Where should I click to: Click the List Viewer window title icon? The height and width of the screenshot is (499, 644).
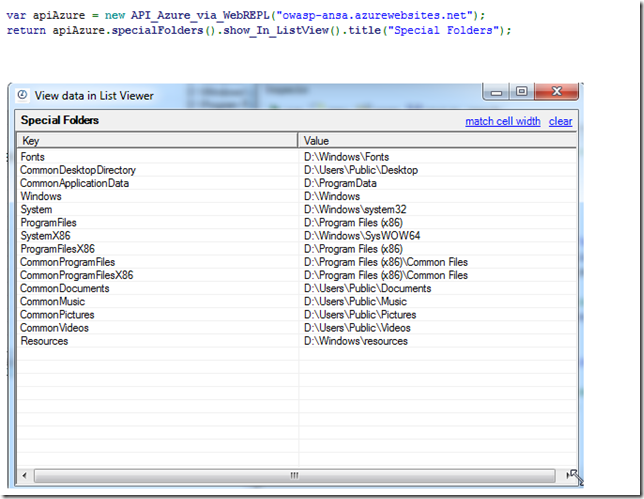point(23,95)
